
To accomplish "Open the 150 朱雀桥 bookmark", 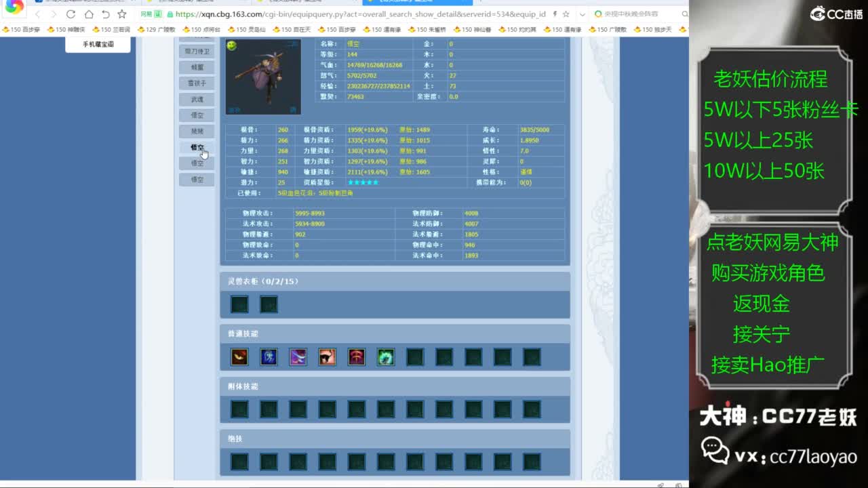I will (427, 30).
